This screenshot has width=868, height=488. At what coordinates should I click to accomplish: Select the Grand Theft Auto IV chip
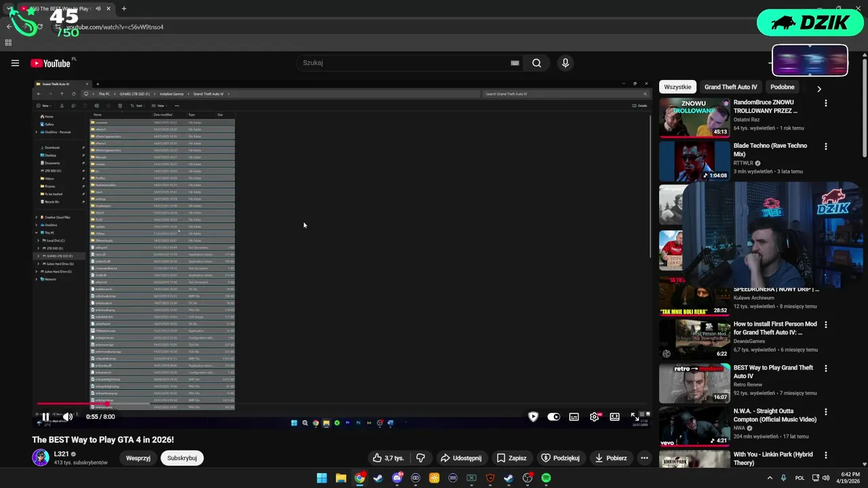pos(730,87)
